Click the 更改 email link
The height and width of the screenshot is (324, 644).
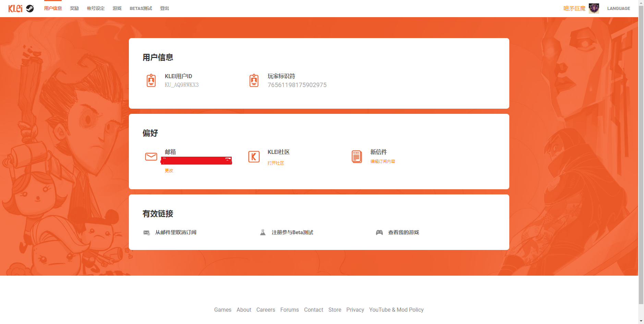coord(169,171)
